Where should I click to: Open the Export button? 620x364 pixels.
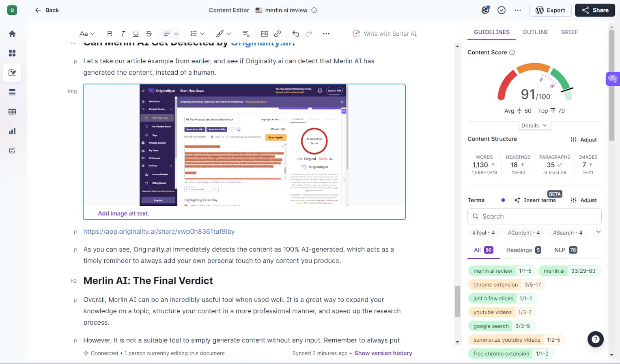(x=550, y=10)
